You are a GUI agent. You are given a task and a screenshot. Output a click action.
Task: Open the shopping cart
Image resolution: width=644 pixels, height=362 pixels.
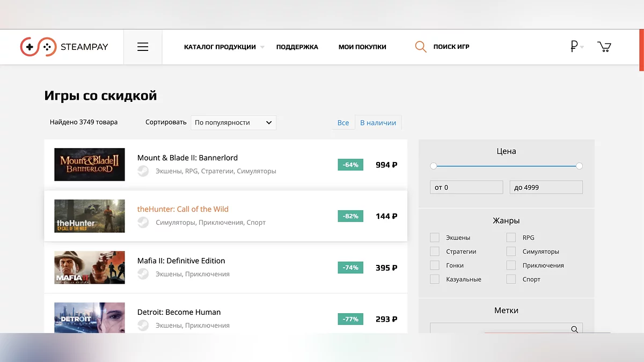tap(604, 47)
